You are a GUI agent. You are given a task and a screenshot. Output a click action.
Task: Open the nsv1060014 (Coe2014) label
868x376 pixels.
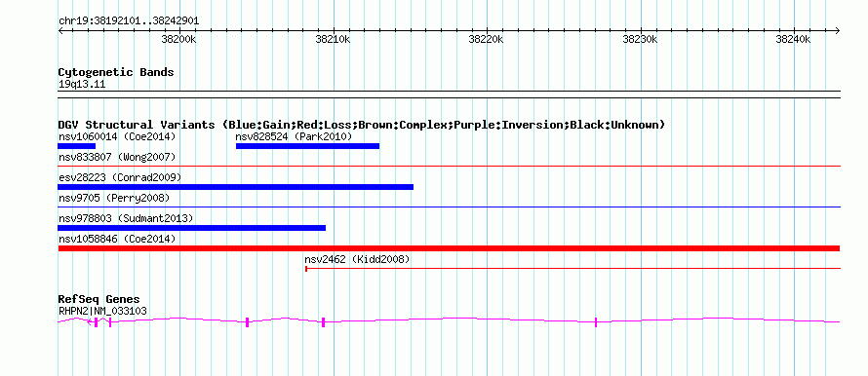(117, 136)
